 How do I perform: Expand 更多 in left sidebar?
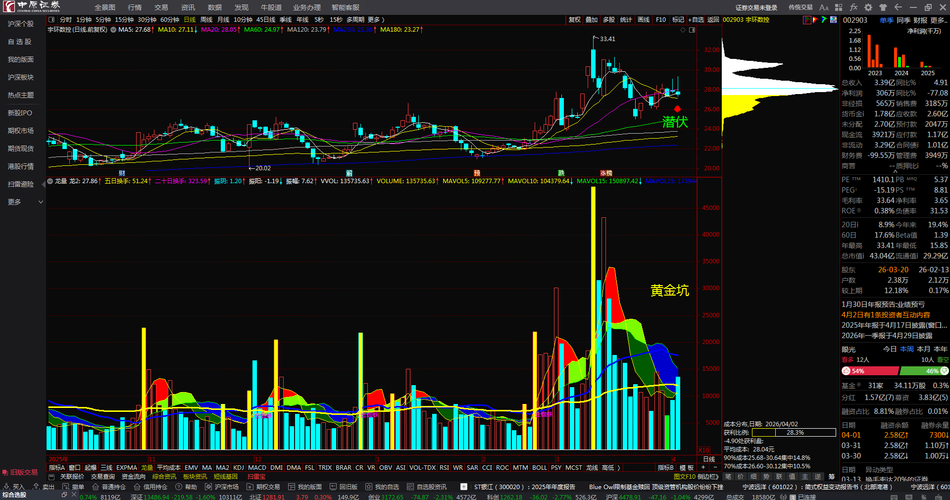(x=25, y=202)
